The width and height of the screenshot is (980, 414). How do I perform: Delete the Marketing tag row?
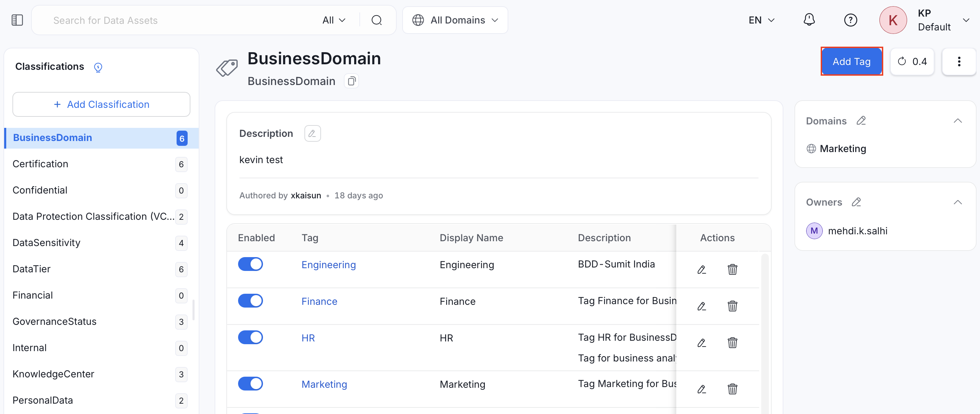(732, 389)
